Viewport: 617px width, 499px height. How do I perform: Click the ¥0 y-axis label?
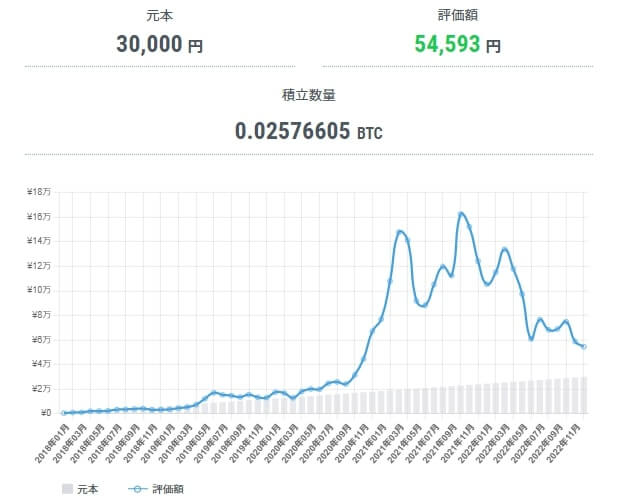coord(45,413)
